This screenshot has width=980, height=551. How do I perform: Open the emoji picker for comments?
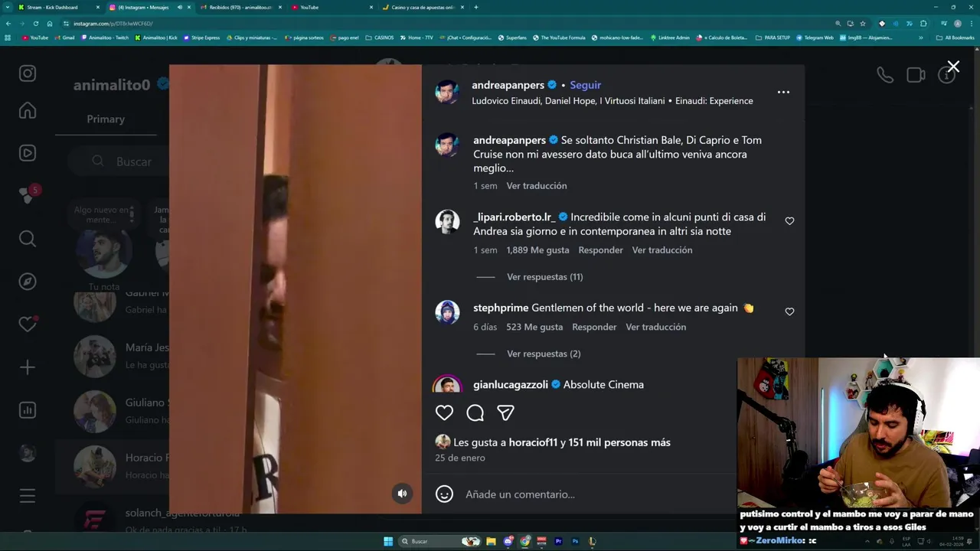click(444, 494)
